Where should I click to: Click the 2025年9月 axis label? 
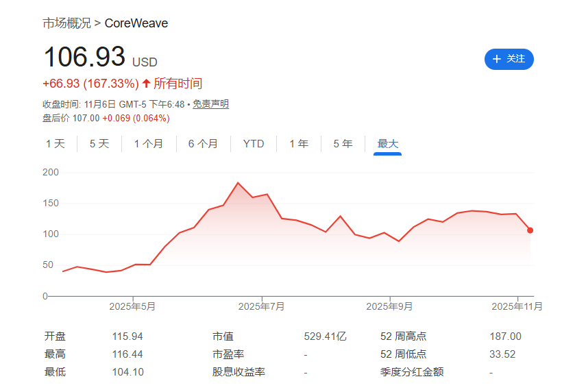click(x=389, y=306)
